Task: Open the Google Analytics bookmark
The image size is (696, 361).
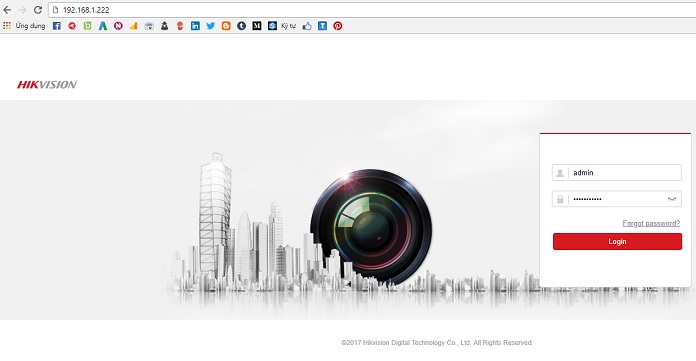Action: (x=134, y=26)
